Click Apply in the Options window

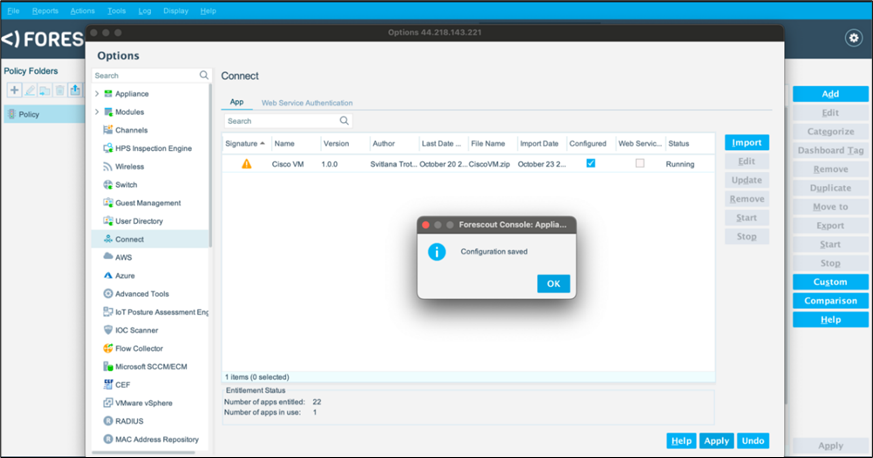[717, 441]
